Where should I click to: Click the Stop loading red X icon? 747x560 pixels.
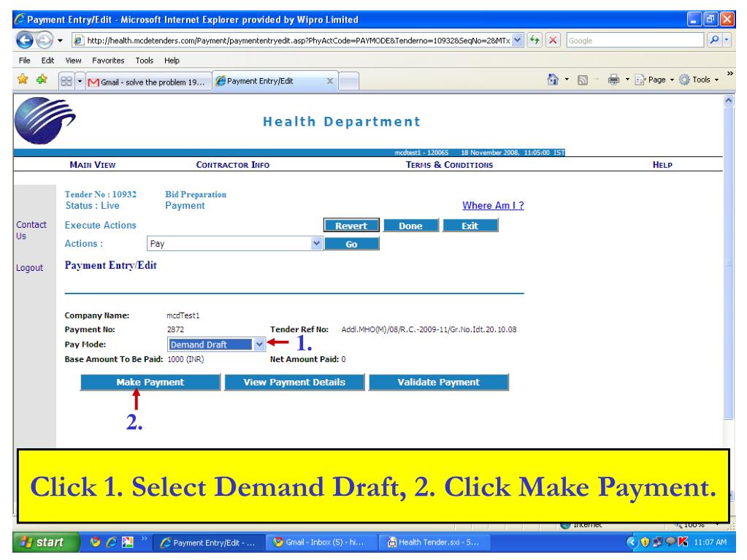pyautogui.click(x=553, y=40)
